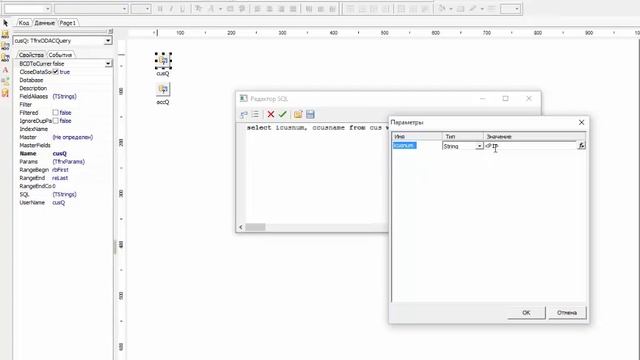Click the parameters list icon in SQL editor
640x360 pixels.
pyautogui.click(x=255, y=114)
